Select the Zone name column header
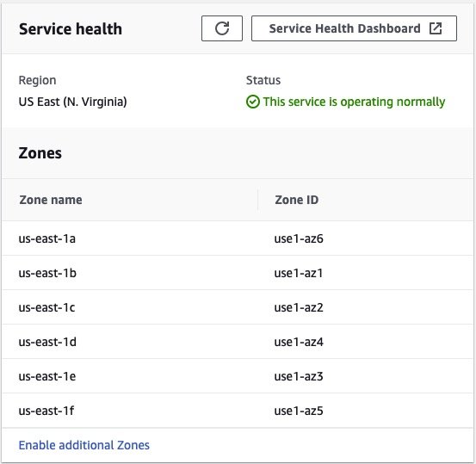The width and height of the screenshot is (476, 464). pyautogui.click(x=51, y=200)
